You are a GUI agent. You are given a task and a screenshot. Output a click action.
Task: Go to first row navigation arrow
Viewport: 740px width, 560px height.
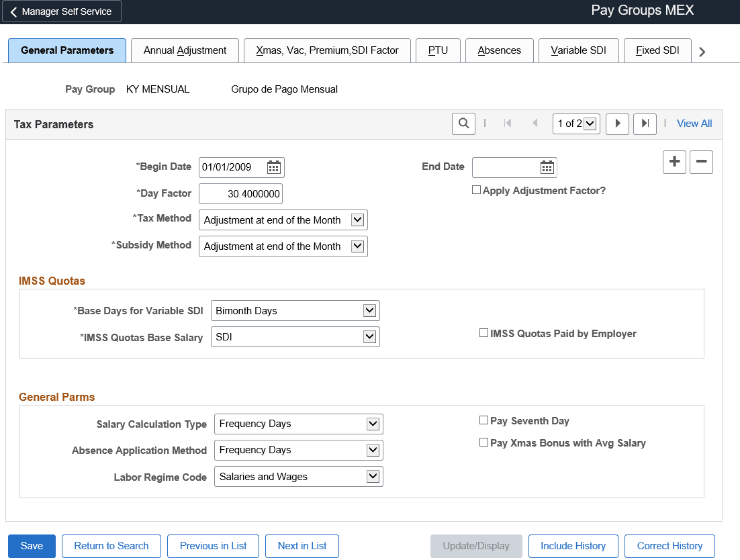point(508,124)
